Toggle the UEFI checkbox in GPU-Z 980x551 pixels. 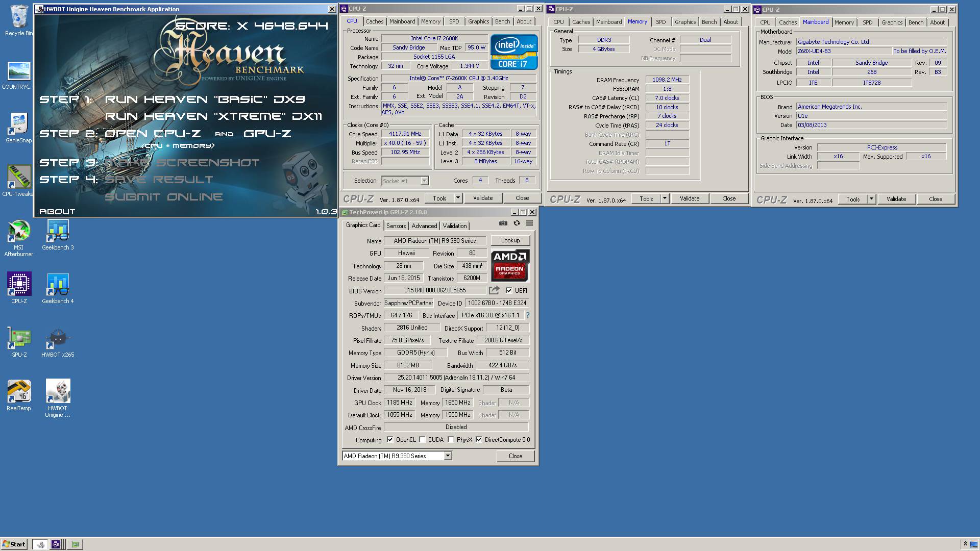[509, 290]
